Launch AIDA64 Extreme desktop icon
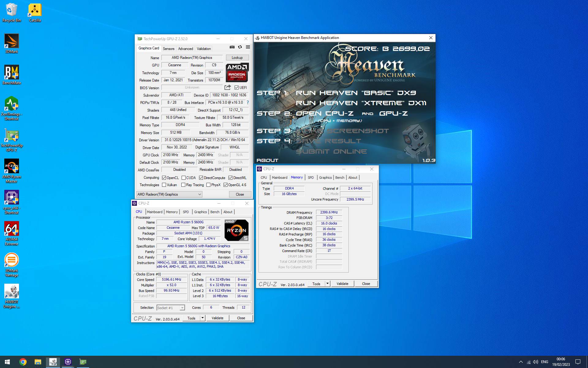The width and height of the screenshot is (588, 368). 11,233
